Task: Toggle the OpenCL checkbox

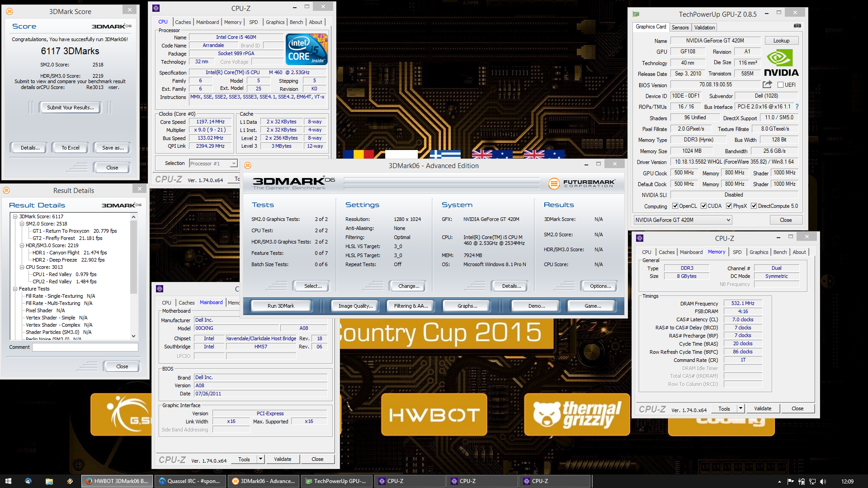Action: 675,206
